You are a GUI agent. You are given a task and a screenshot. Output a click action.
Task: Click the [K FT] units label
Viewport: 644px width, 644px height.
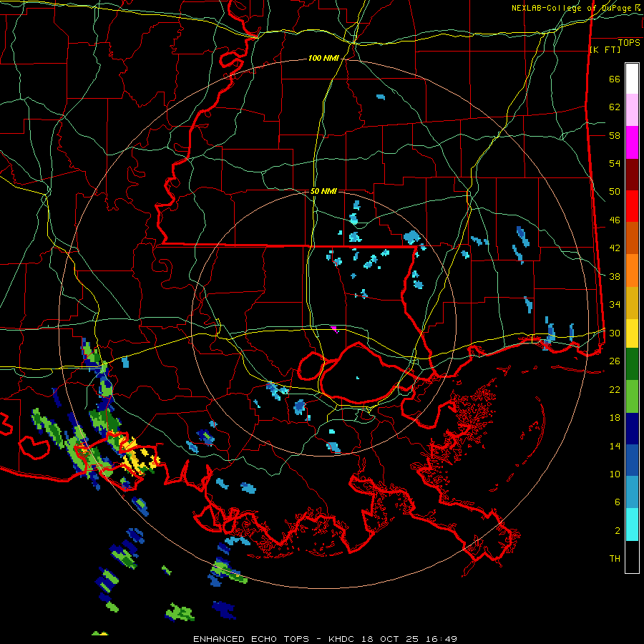tap(605, 49)
